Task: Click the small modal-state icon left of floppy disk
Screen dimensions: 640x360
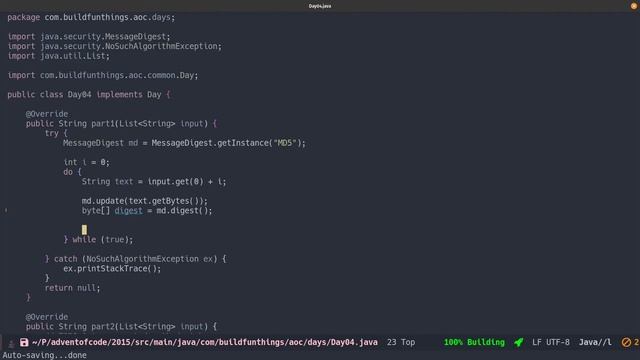Action: click(x=11, y=344)
